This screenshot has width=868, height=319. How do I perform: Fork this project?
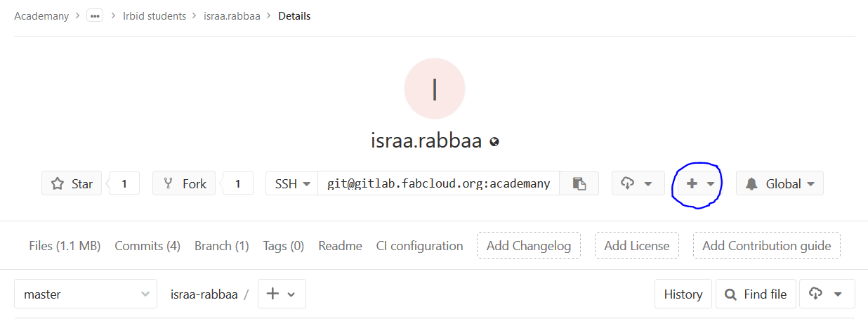[184, 183]
